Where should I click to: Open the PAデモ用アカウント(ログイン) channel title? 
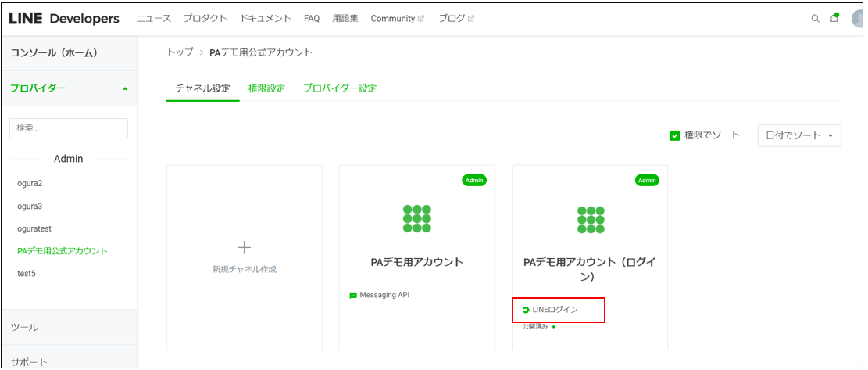(x=590, y=269)
